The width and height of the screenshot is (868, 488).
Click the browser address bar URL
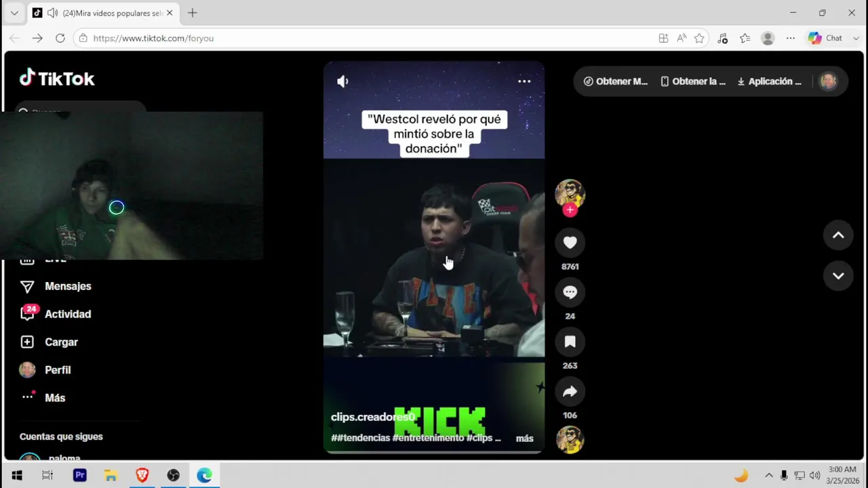(153, 38)
